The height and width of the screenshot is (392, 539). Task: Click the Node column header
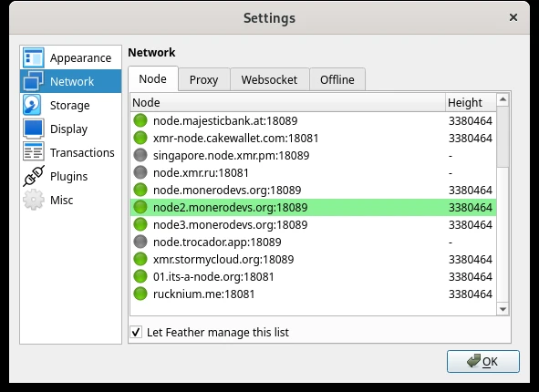tap(287, 102)
